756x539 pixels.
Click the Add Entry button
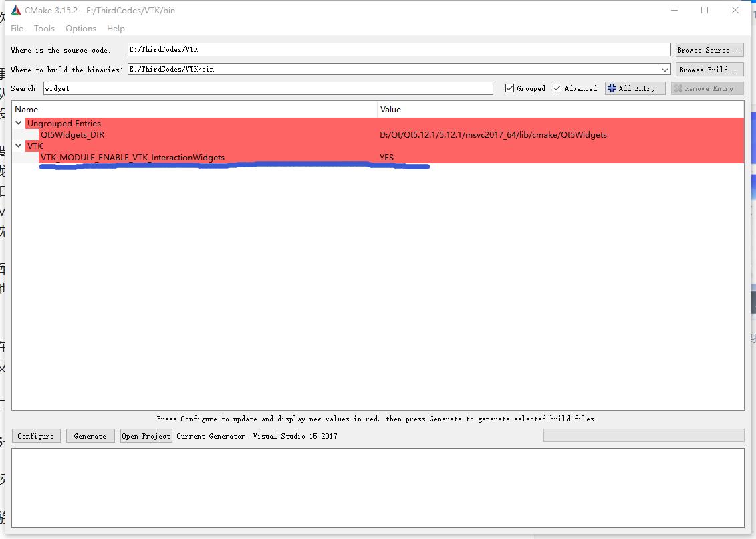click(x=634, y=88)
